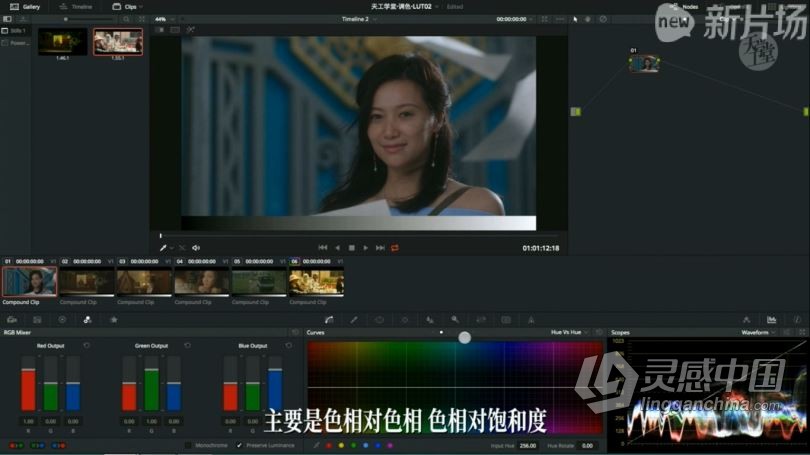Disable Preserve Luminance checkbox
This screenshot has width=810, height=455.
coord(239,445)
